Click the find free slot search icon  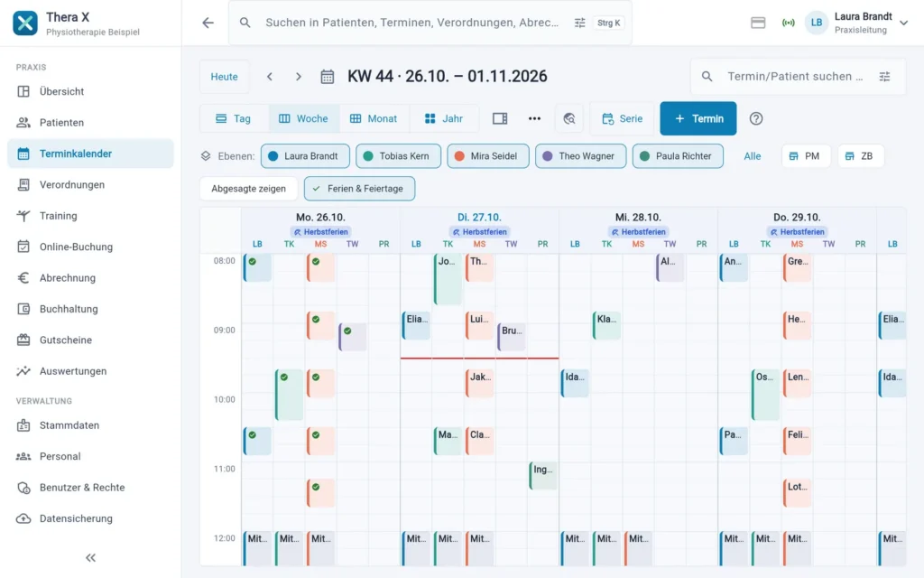point(569,118)
